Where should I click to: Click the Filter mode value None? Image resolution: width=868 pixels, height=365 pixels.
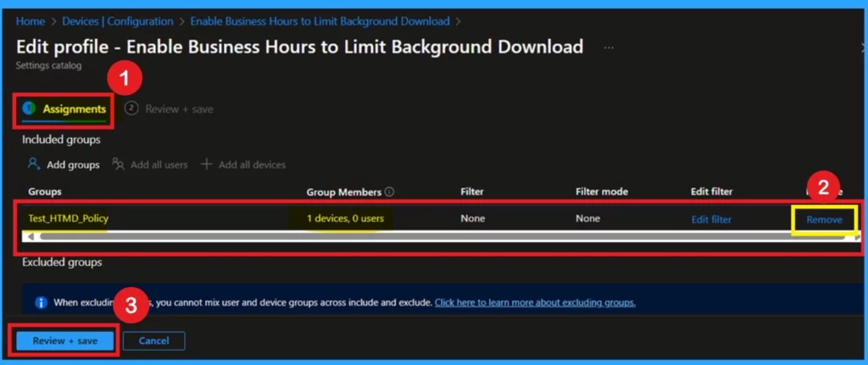(588, 218)
